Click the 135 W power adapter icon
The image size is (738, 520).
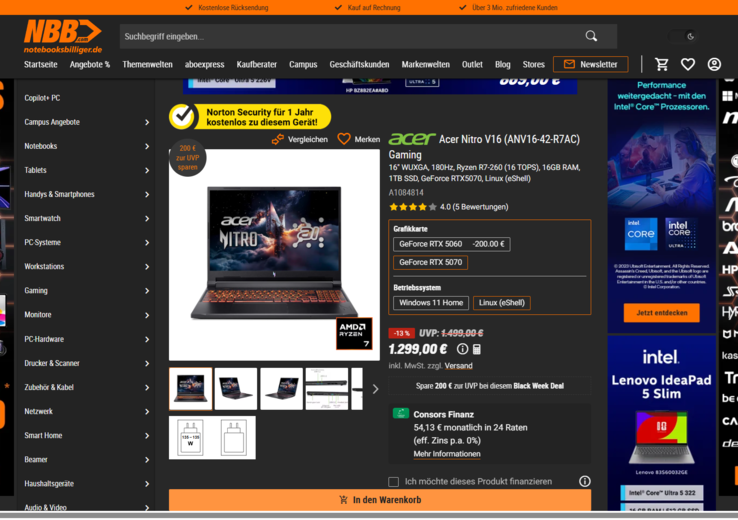point(190,438)
